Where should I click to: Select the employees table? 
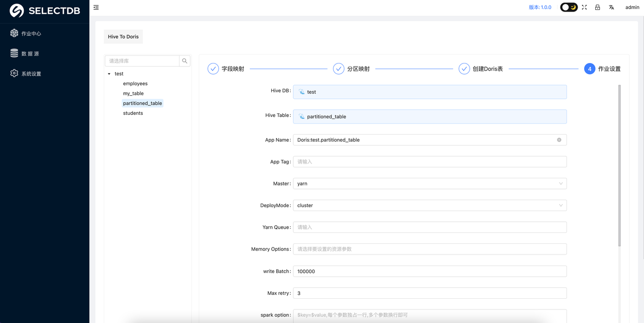(x=135, y=84)
